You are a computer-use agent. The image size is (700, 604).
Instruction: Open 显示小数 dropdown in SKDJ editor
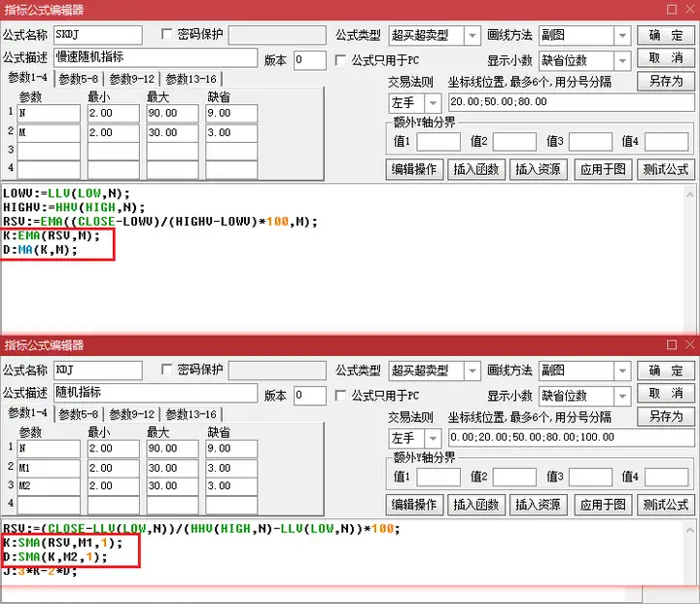[622, 61]
